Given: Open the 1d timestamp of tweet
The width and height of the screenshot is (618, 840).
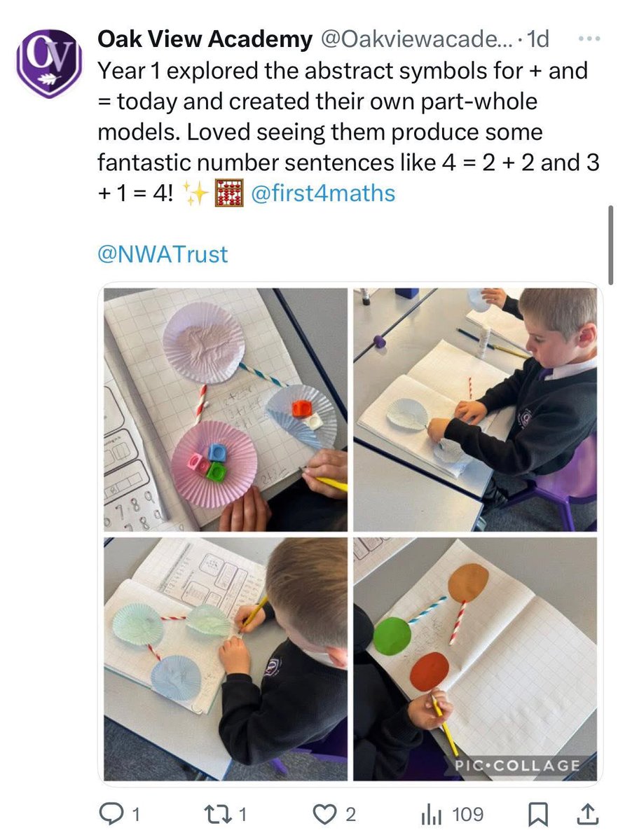Looking at the screenshot, I should (537, 39).
